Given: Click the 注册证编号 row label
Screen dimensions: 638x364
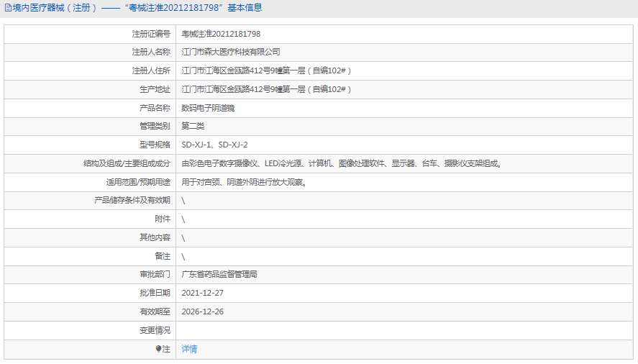Looking at the screenshot, I should coord(151,34).
